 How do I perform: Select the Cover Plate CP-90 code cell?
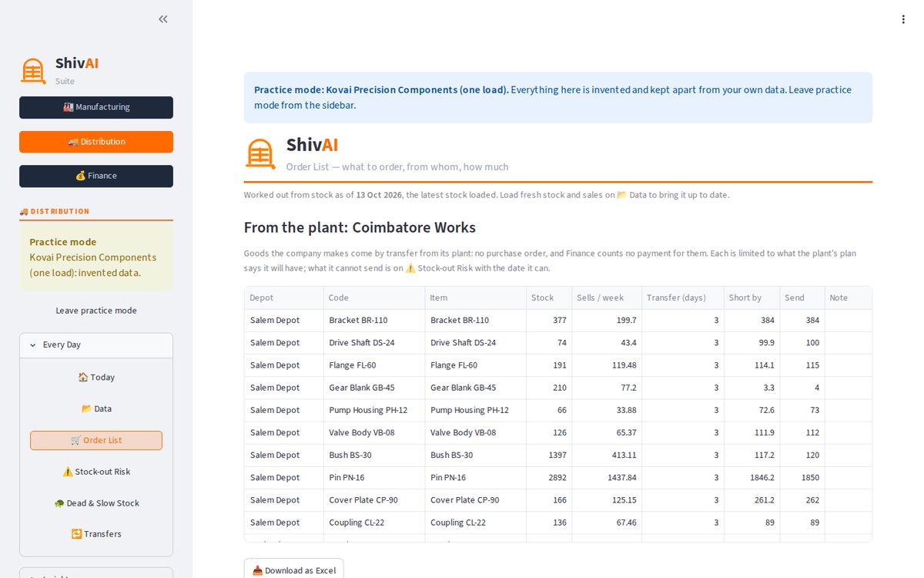pyautogui.click(x=374, y=500)
